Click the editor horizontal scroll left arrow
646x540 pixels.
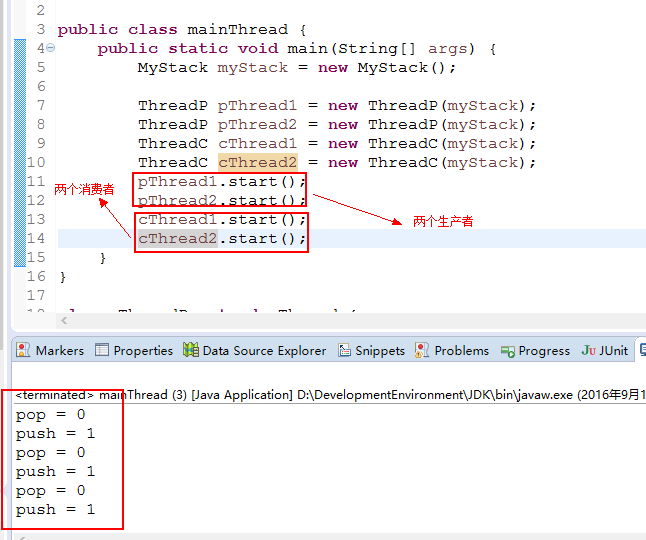(64, 320)
